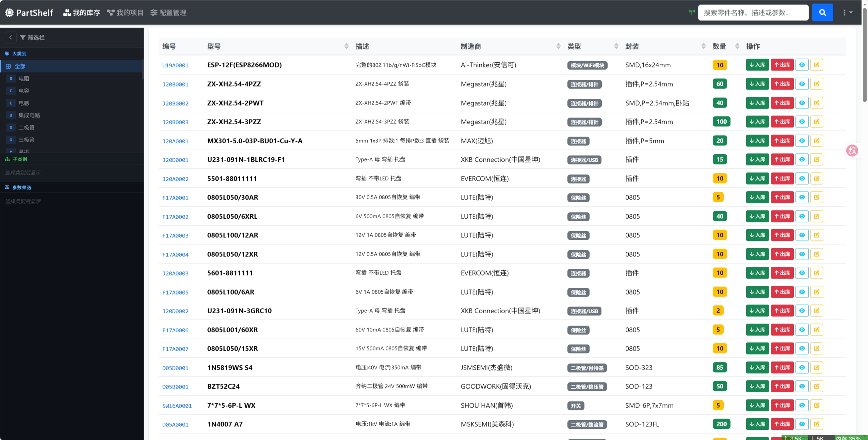
Task: Open 配置管理 navigation tab
Action: click(x=168, y=13)
